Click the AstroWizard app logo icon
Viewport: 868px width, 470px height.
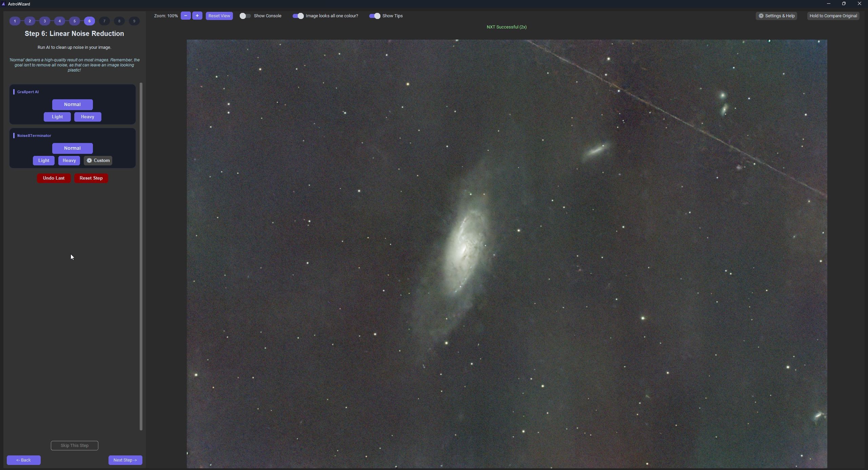pos(3,4)
